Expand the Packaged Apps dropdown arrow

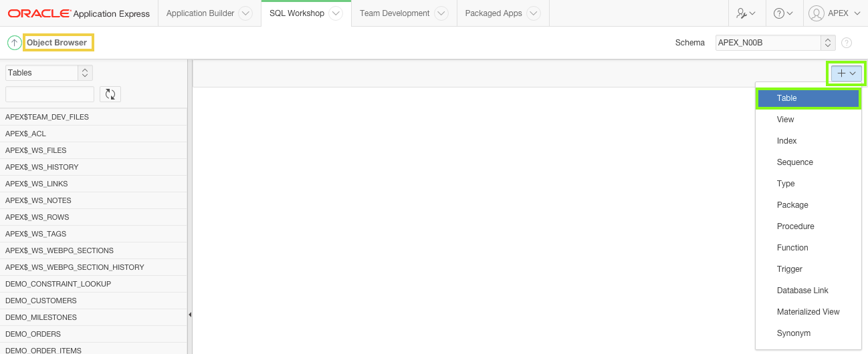coord(533,13)
